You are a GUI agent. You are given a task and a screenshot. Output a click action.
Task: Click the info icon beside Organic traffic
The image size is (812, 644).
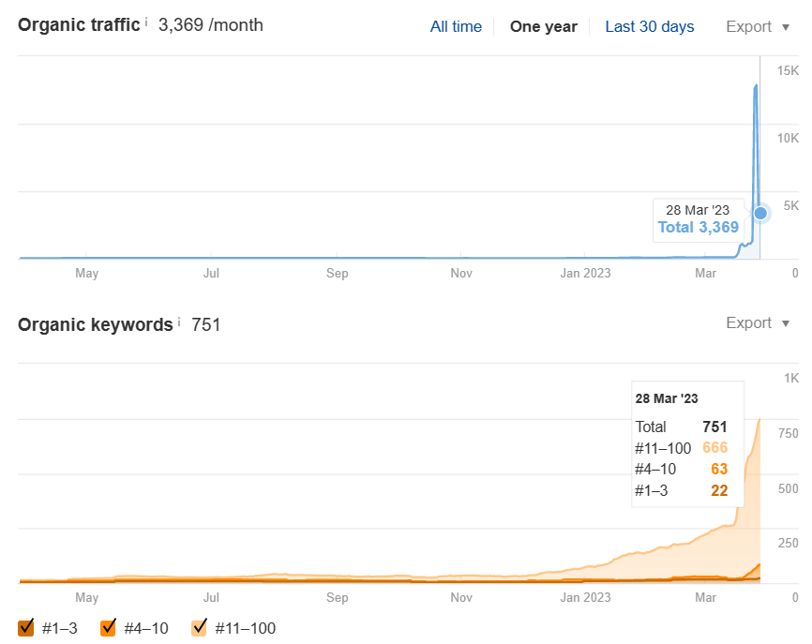(146, 22)
